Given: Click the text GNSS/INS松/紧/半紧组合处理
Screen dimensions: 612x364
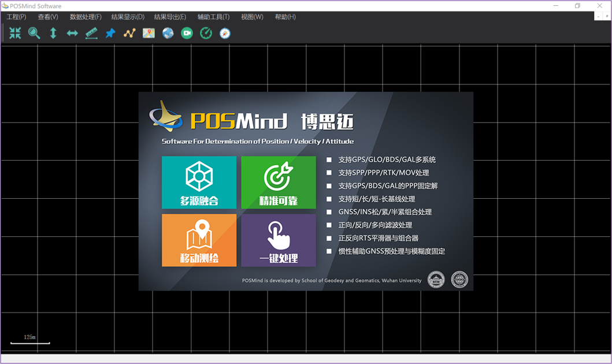Looking at the screenshot, I should point(385,212).
